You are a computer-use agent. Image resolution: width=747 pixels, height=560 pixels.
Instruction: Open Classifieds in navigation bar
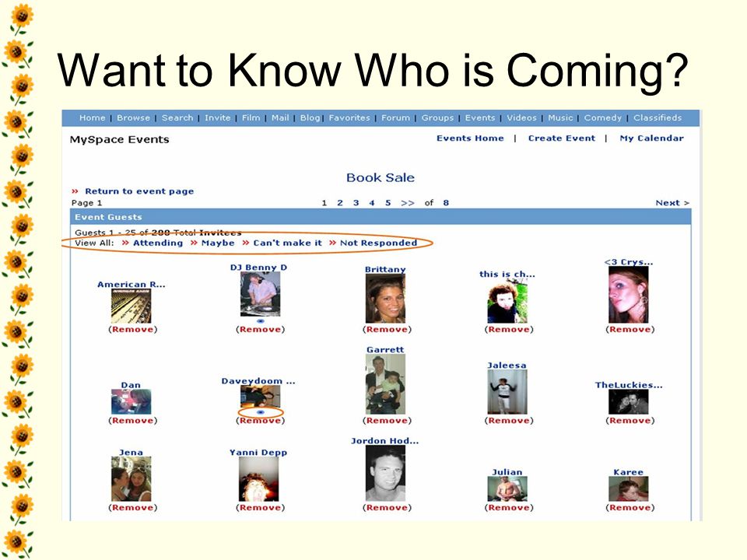658,117
